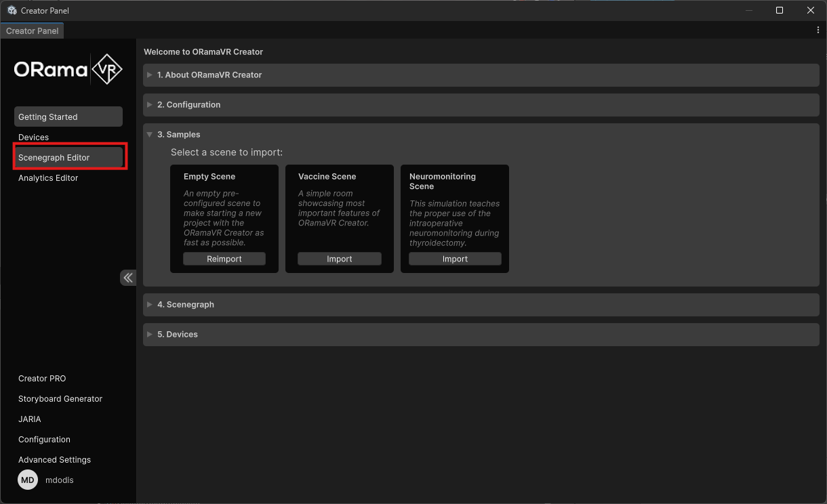The image size is (827, 504).
Task: Select the Neuromonitoring Scene card title
Action: (x=443, y=182)
